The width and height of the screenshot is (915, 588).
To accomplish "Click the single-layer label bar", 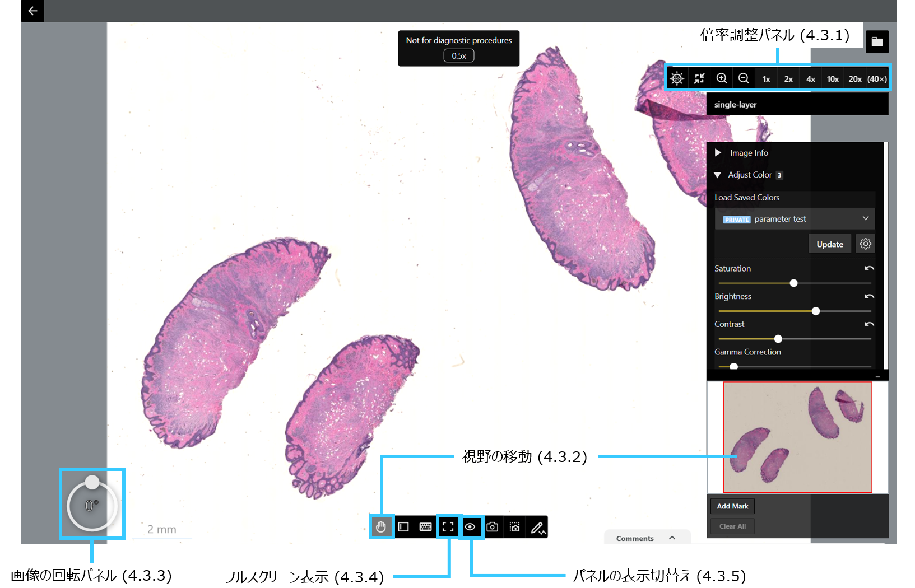I will point(797,105).
